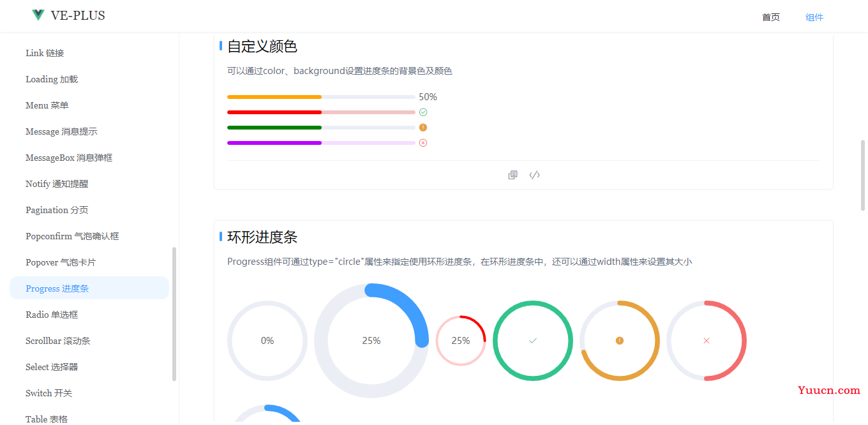
Task: Click the 环形进度条 section heading
Action: (262, 237)
